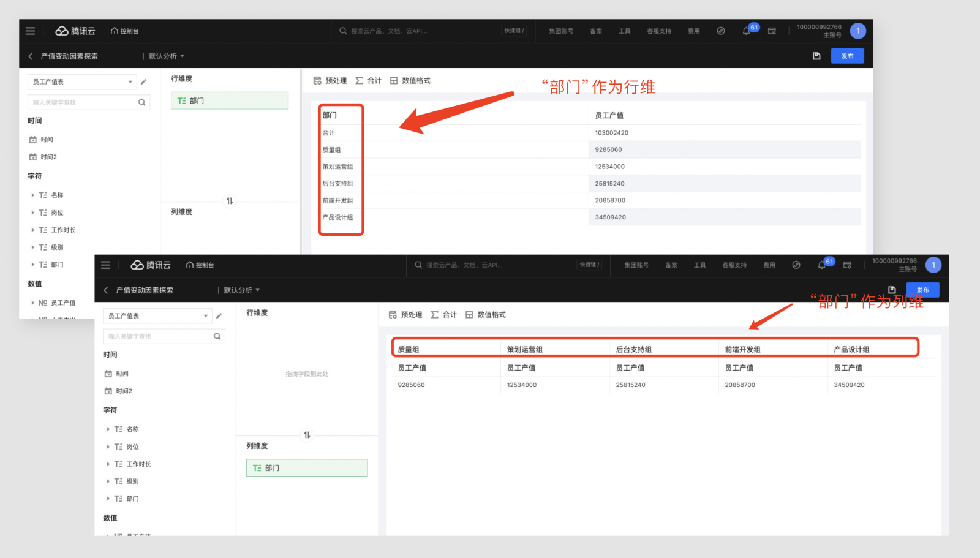Open 数值格式 in the front window
980x558 pixels.
(486, 315)
